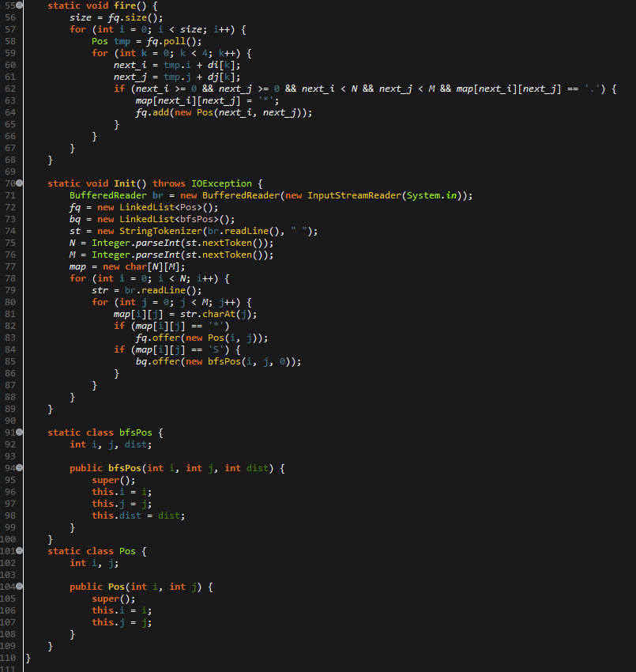
Task: Click 'IOException' in Init signature
Action: coord(221,183)
